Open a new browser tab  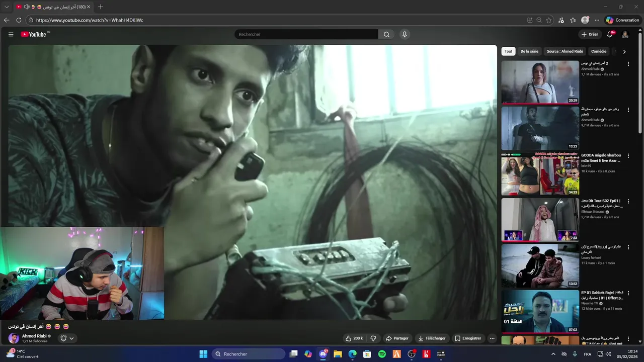100,7
